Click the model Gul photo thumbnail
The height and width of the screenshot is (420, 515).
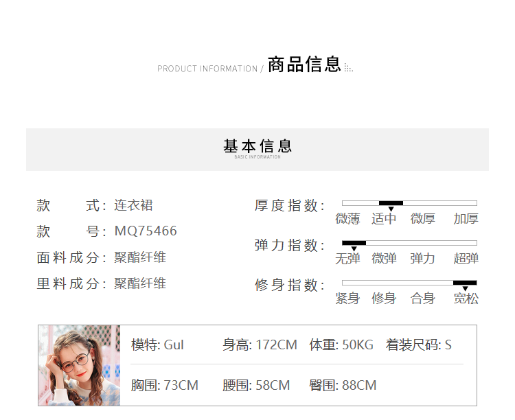pyautogui.click(x=79, y=365)
